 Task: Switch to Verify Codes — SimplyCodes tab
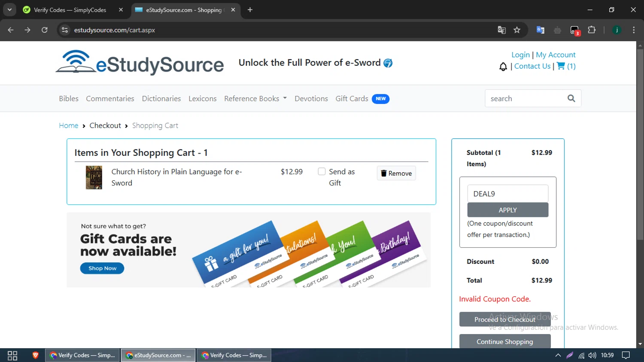(70, 10)
